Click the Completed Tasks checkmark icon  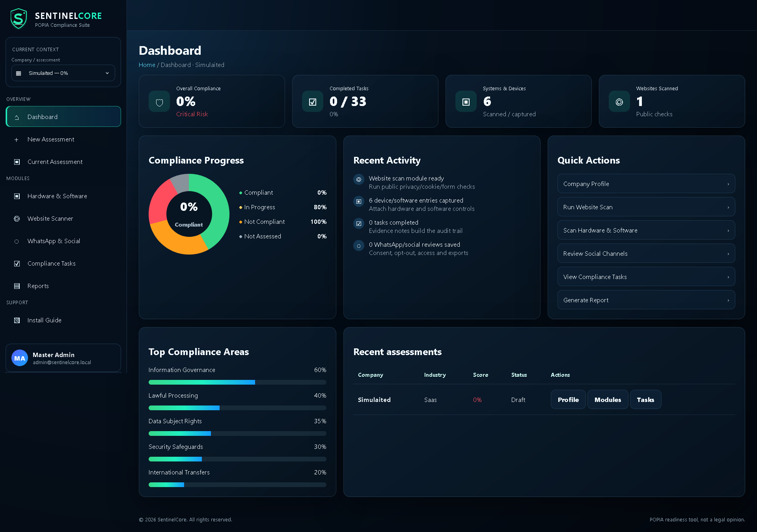pos(313,102)
